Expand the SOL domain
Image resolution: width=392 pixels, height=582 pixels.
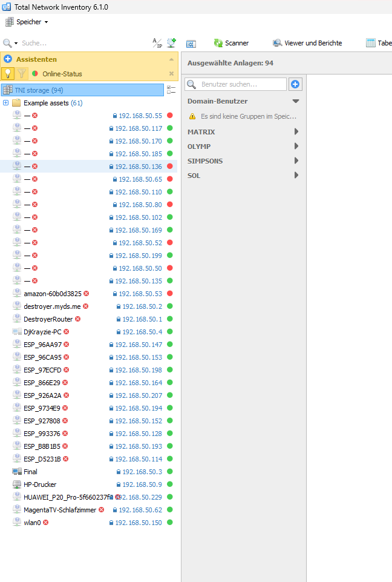click(x=296, y=175)
